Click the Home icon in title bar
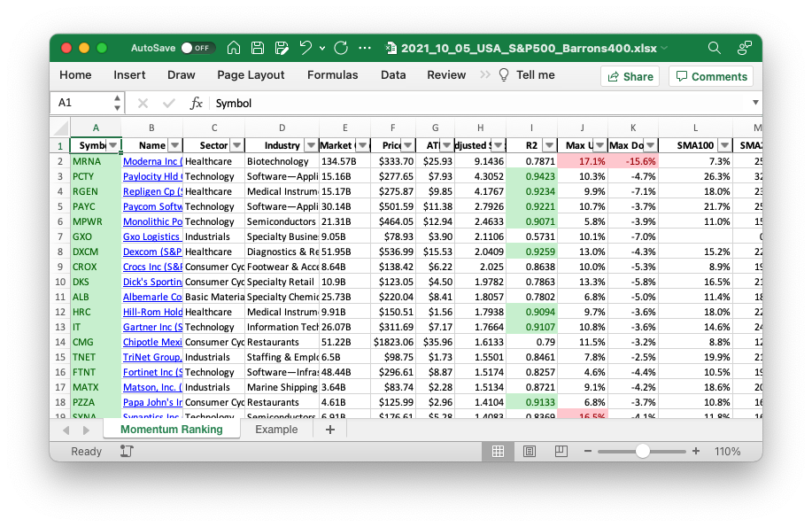The height and width of the screenshot is (527, 812). point(234,48)
